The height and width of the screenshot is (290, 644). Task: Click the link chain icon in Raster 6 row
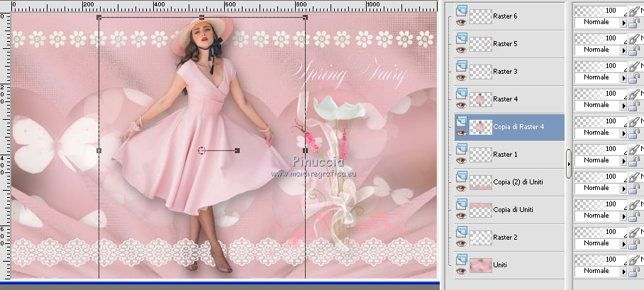[634, 11]
